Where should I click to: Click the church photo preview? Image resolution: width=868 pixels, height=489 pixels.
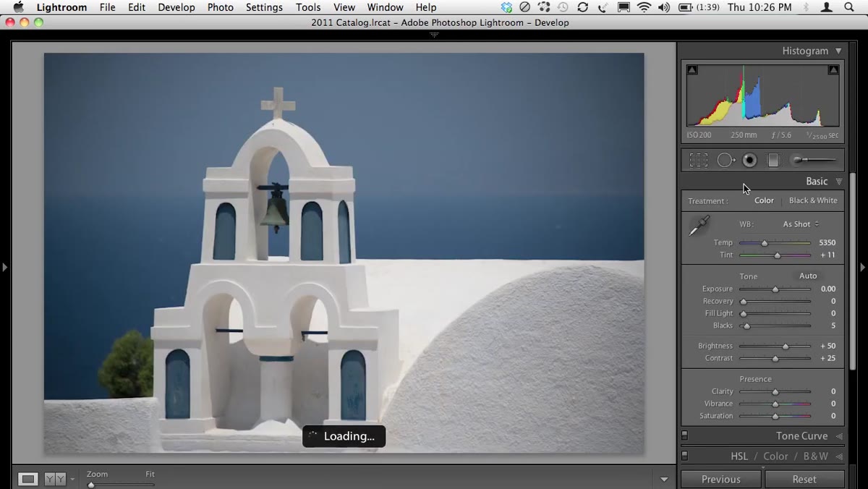(x=344, y=253)
